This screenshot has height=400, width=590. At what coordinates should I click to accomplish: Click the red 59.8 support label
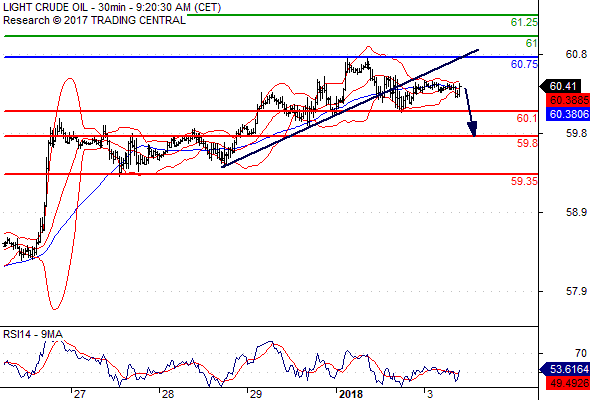pyautogui.click(x=527, y=143)
